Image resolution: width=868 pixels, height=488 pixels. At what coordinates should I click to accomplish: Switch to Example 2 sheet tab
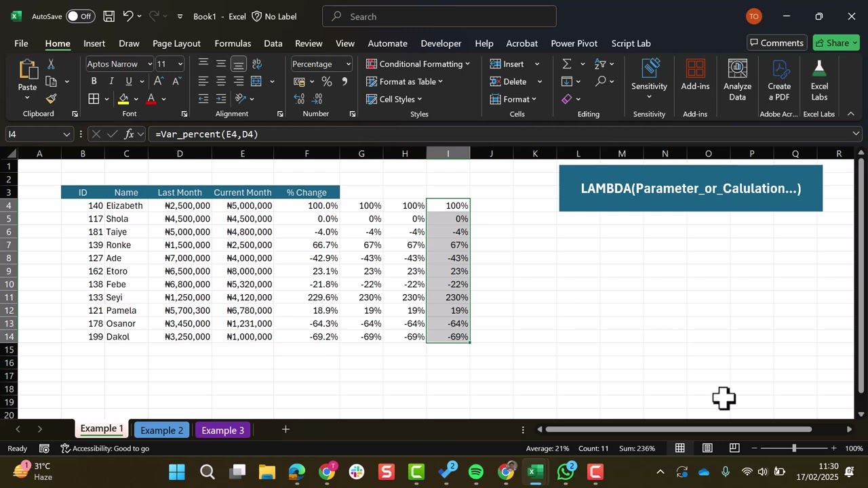[x=161, y=430]
